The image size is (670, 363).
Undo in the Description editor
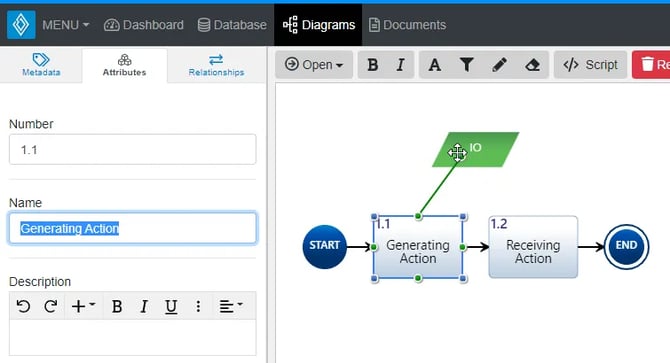coord(23,306)
